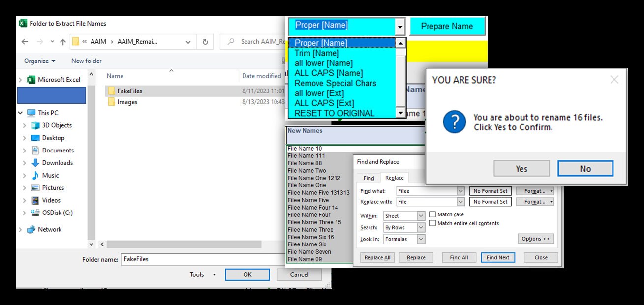Click the Prepare Name button

tap(447, 26)
